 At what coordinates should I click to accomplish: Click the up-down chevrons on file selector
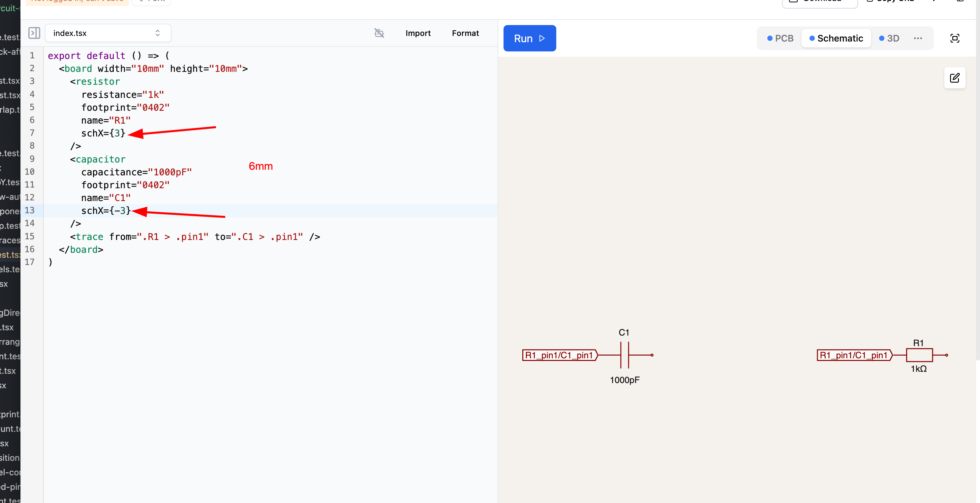coord(158,33)
